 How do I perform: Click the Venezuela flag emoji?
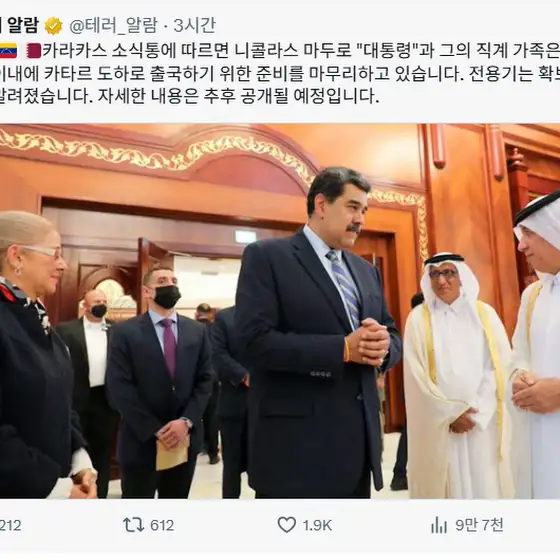(x=8, y=51)
